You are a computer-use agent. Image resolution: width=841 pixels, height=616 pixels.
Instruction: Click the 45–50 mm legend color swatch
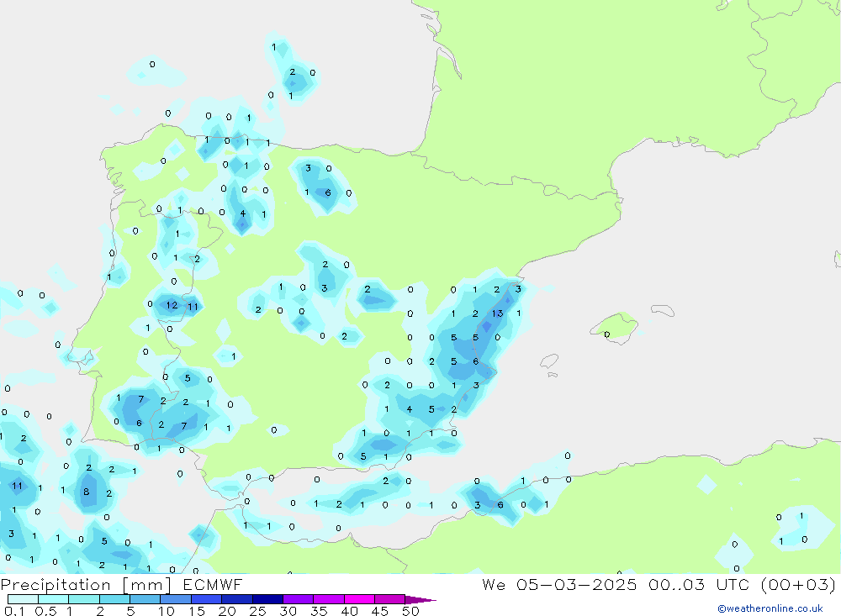click(x=390, y=599)
